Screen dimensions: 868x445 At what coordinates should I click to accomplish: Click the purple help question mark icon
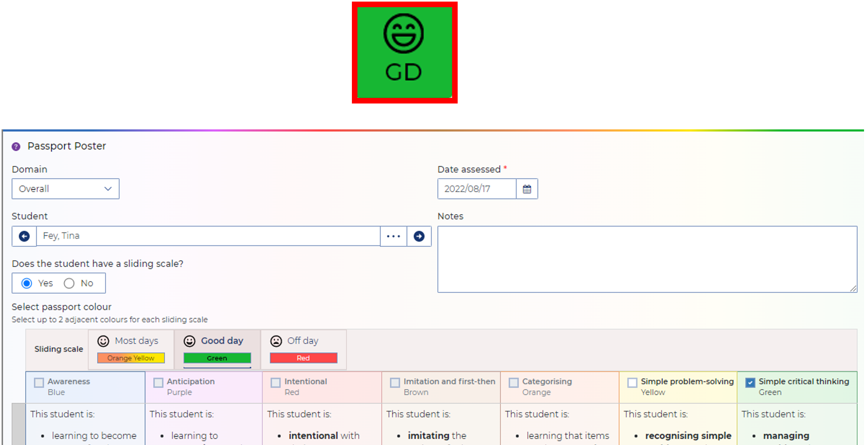point(16,146)
